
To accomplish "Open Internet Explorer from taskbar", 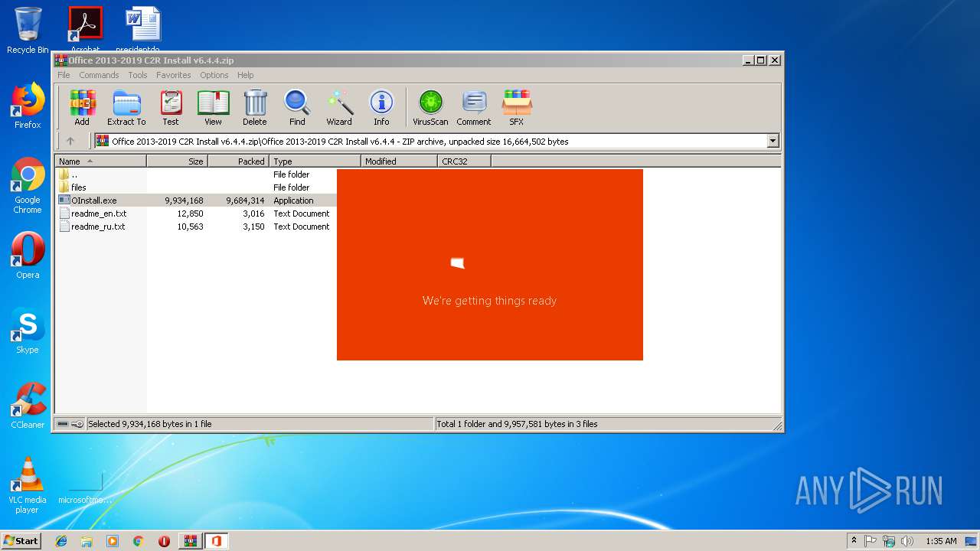I will 61,541.
